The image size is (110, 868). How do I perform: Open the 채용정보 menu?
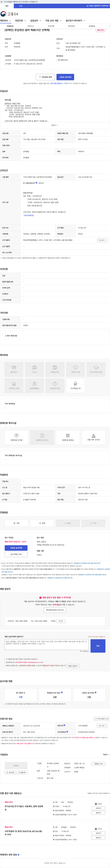click(x=6, y=21)
